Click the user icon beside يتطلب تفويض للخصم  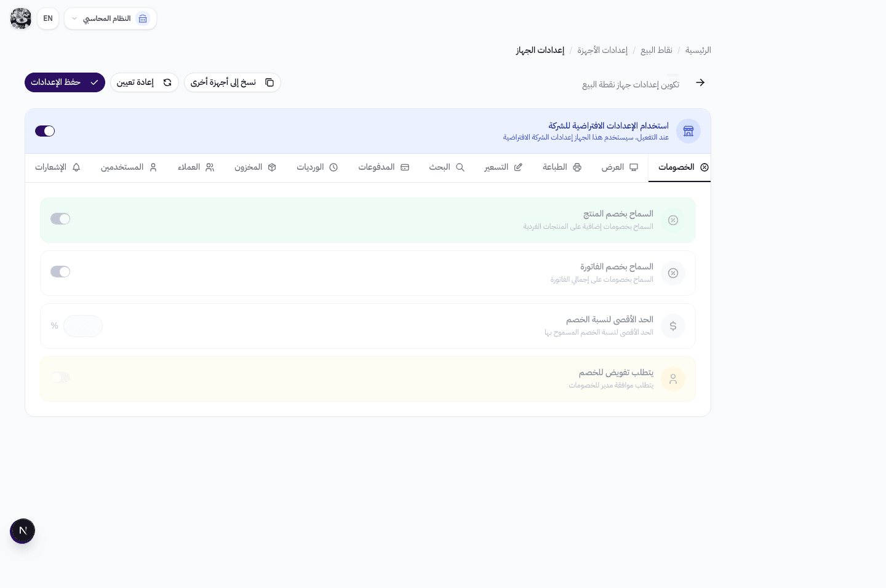(673, 379)
